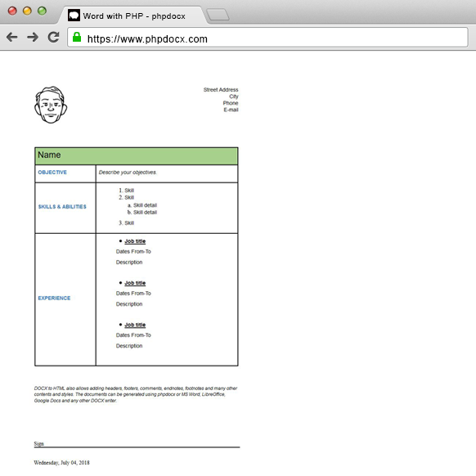Select the Word with PHP tab

[x=134, y=16]
